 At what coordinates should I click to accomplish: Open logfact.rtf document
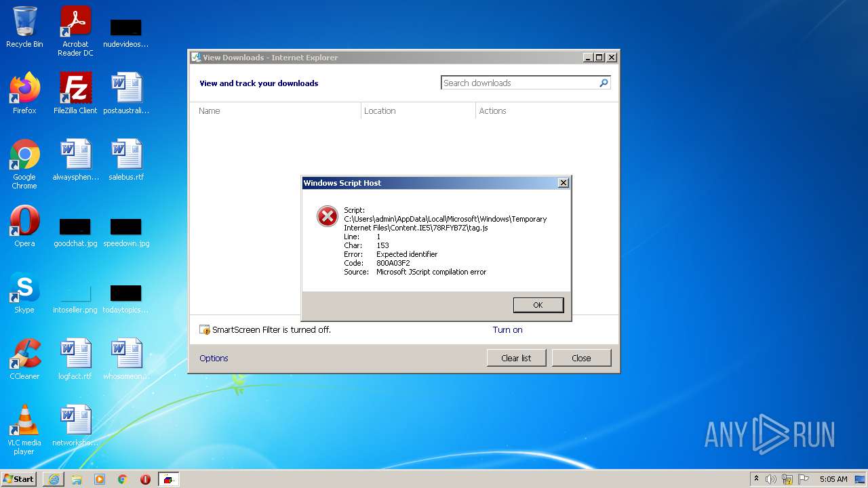point(75,359)
